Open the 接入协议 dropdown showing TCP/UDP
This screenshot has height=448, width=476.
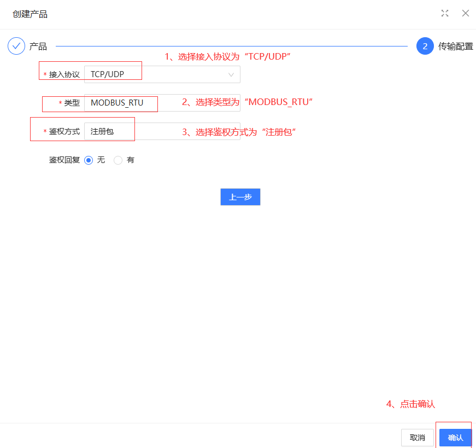pos(162,74)
